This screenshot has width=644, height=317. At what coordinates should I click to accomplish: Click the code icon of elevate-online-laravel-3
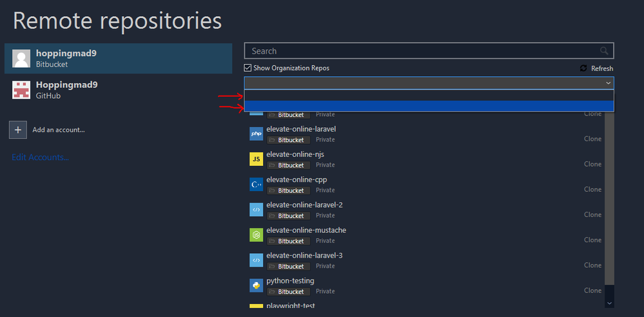257,260
